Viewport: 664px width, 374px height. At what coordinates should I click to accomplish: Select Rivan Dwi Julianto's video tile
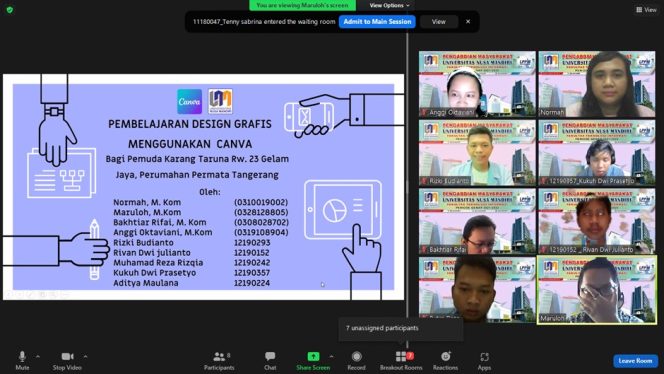[x=597, y=221]
